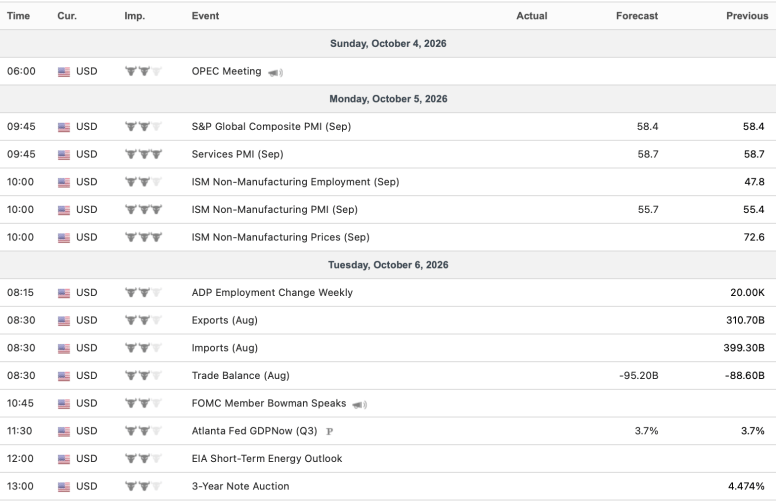
Task: Click the 310.70B previous value for Exports
Action: tap(745, 320)
